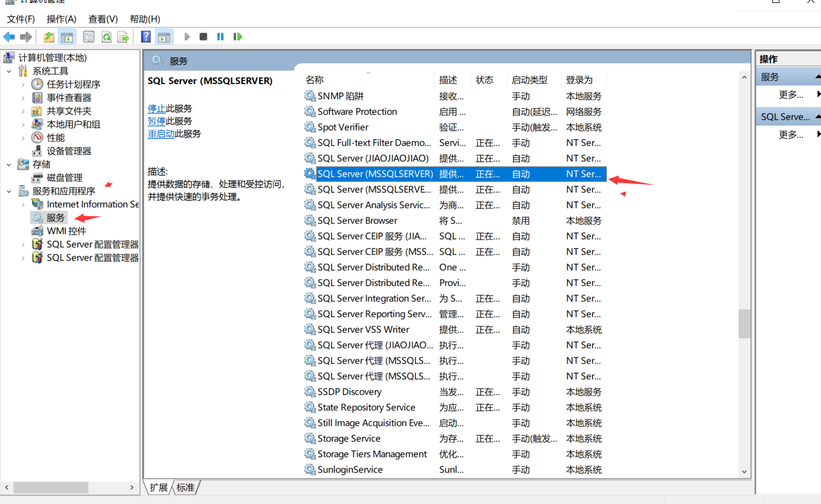821x504 pixels.
Task: Open Properties from the toolbar icon
Action: [88, 37]
